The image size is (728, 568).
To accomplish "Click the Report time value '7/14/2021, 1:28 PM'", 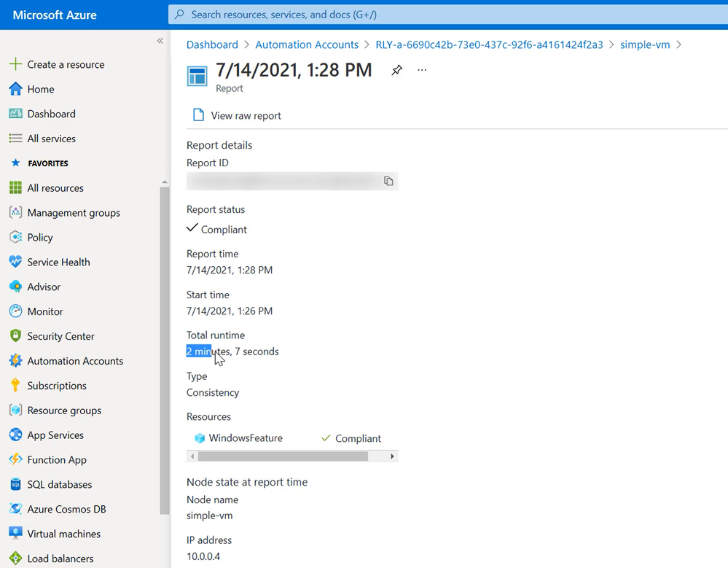I will click(230, 270).
